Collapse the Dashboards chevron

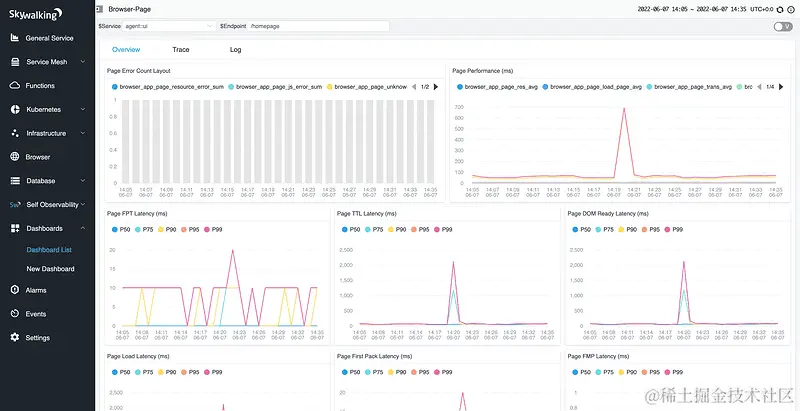coord(83,228)
